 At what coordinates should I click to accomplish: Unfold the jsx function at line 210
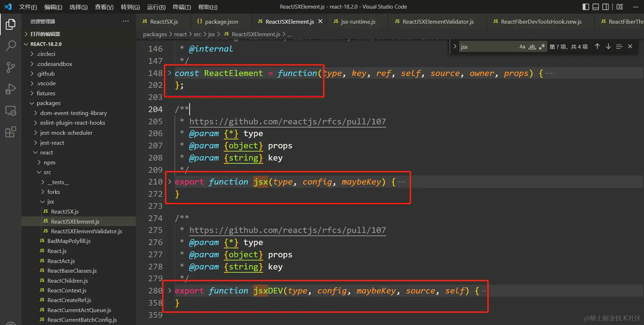[x=170, y=182]
